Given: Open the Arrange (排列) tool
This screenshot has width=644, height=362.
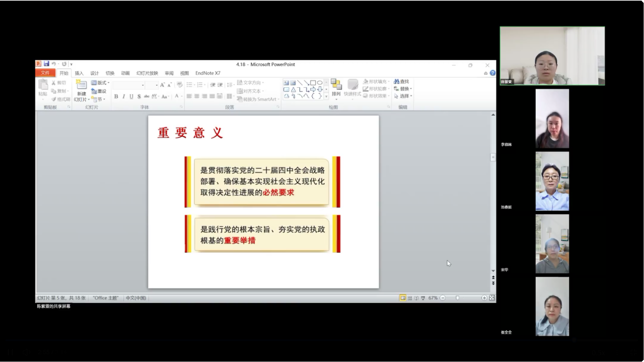Looking at the screenshot, I should (336, 87).
